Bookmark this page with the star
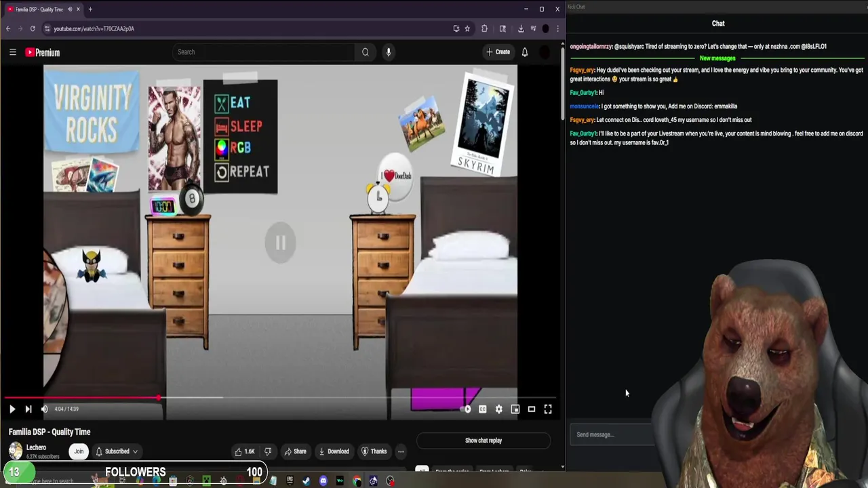Image resolution: width=868 pixels, height=488 pixels. tap(467, 28)
